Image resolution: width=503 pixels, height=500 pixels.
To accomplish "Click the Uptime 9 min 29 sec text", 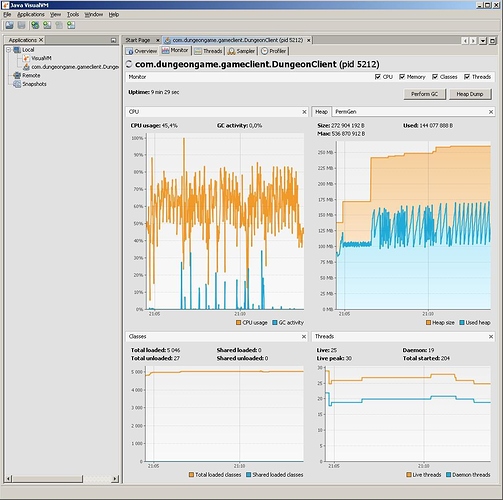I will click(x=154, y=92).
